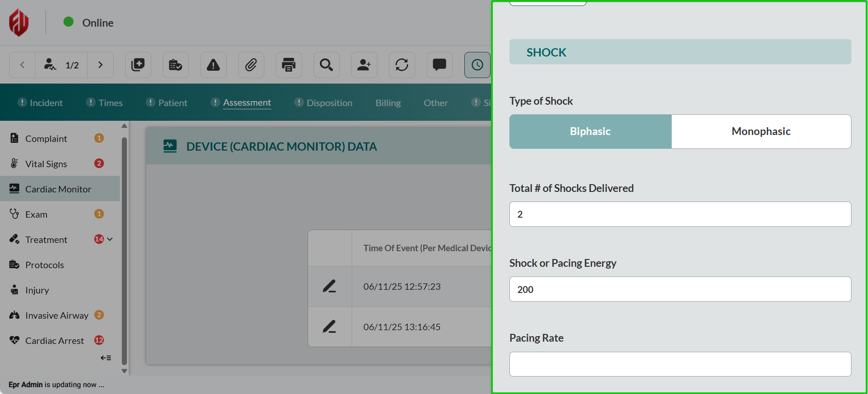
Task: Open the chat message icon
Action: pos(440,65)
